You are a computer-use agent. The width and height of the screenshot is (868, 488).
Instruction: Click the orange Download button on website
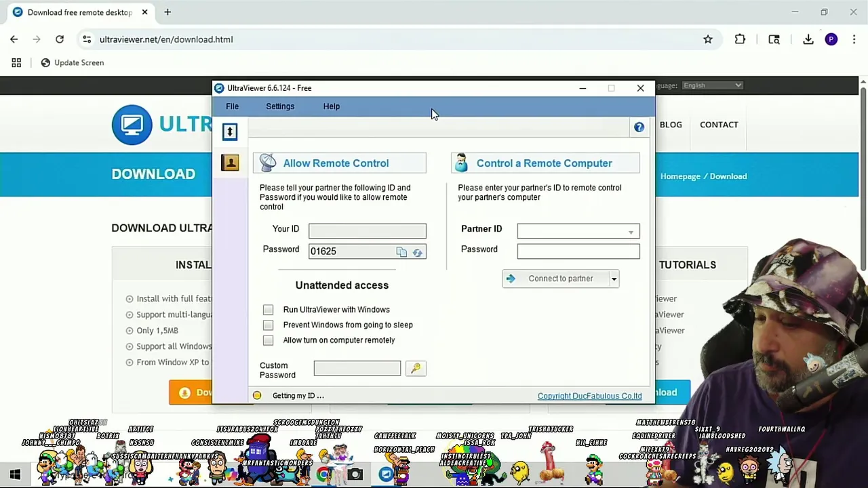click(191, 392)
